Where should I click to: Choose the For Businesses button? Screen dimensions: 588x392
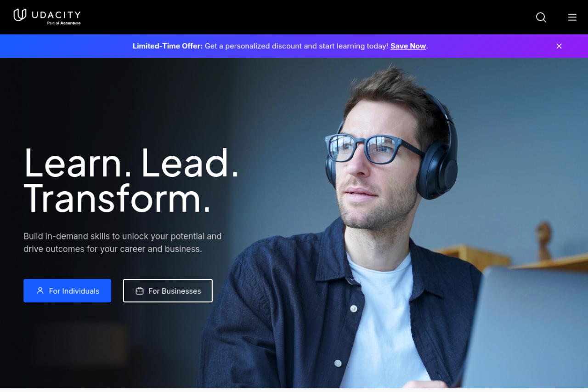click(x=168, y=290)
